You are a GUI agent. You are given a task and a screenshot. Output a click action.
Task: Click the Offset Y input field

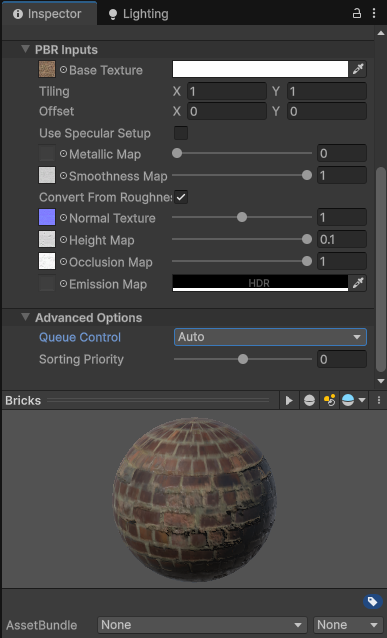click(x=327, y=111)
